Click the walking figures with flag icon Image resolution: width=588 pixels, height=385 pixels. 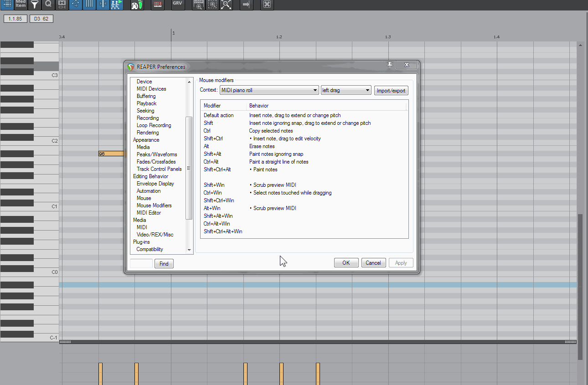click(117, 5)
